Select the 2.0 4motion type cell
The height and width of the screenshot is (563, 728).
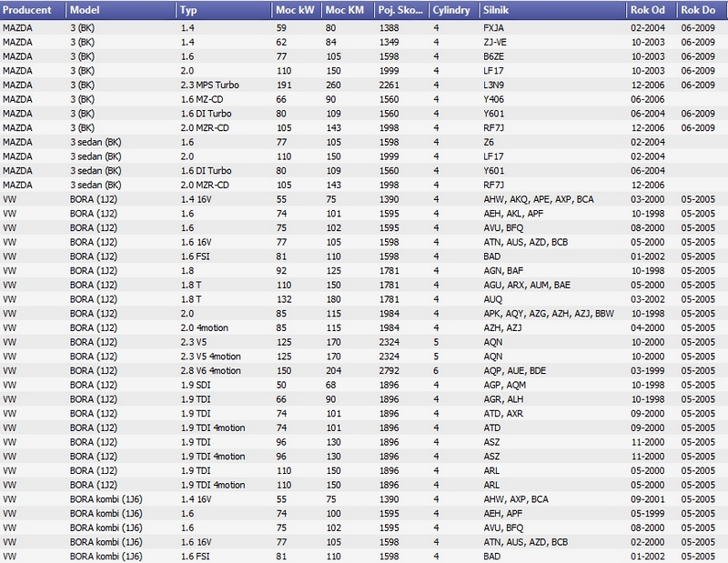click(x=204, y=327)
